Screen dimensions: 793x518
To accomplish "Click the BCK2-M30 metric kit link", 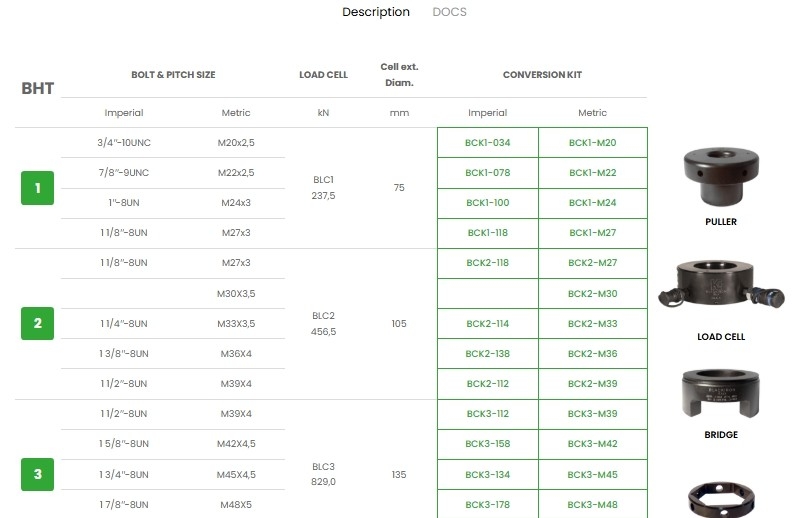I will click(592, 294).
